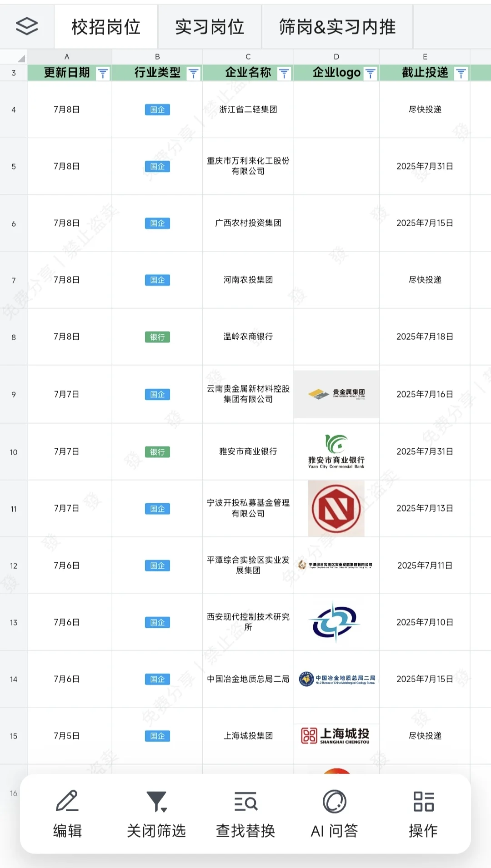Image resolution: width=491 pixels, height=868 pixels.
Task: Open the 操作 grid icon
Action: (423, 801)
